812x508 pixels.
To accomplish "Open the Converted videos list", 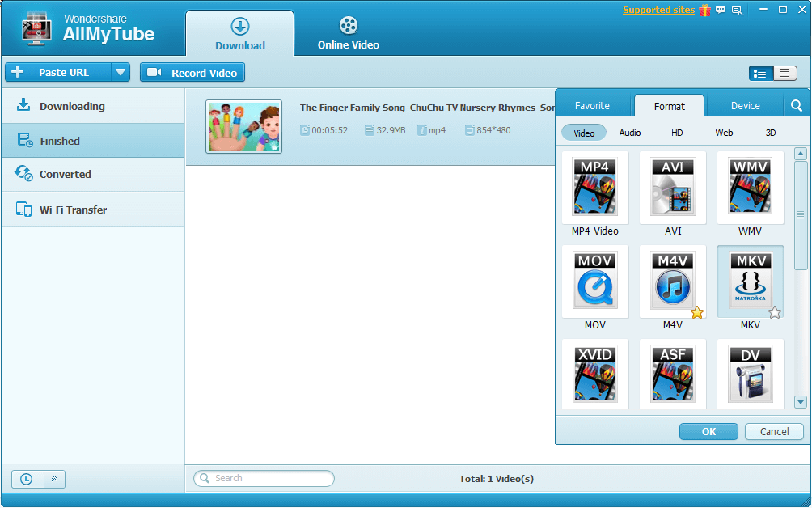I will coord(93,175).
